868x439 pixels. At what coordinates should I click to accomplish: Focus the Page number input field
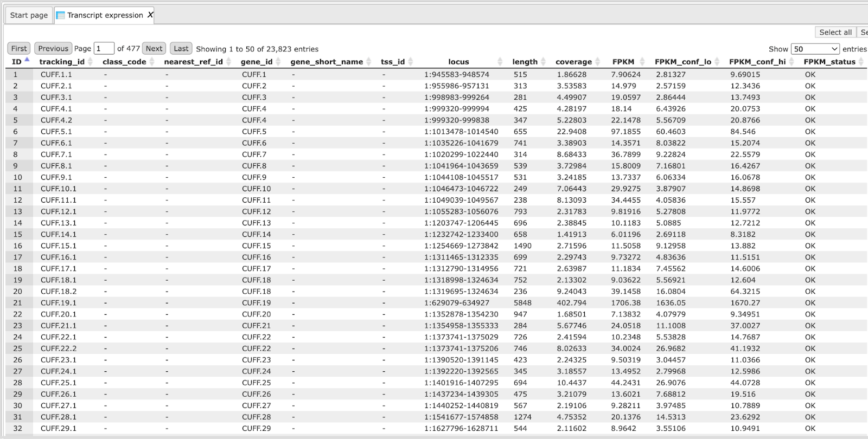point(104,48)
